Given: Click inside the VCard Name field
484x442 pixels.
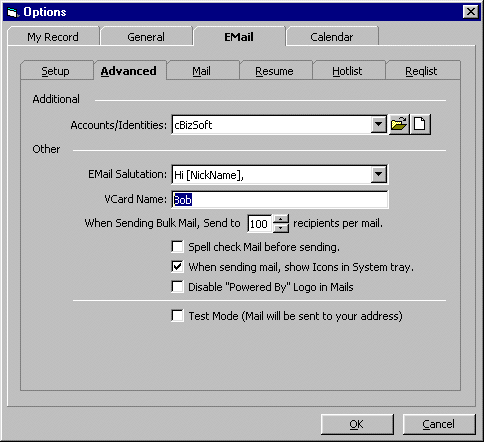Looking at the screenshot, I should (280, 200).
